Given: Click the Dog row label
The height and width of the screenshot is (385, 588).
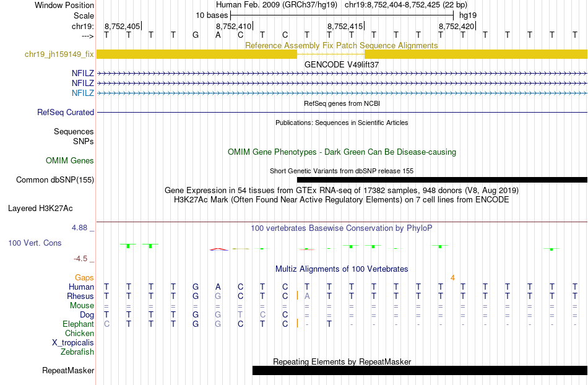Looking at the screenshot, I should (87, 315).
